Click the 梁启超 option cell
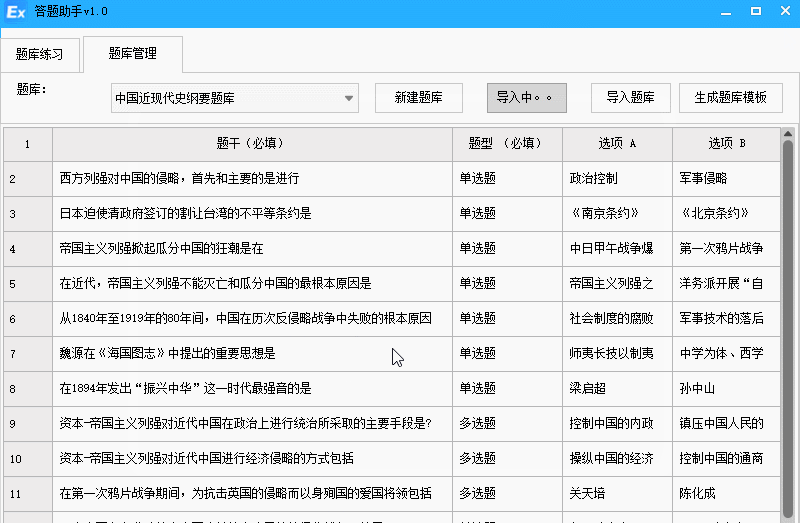The height and width of the screenshot is (523, 800). click(616, 388)
